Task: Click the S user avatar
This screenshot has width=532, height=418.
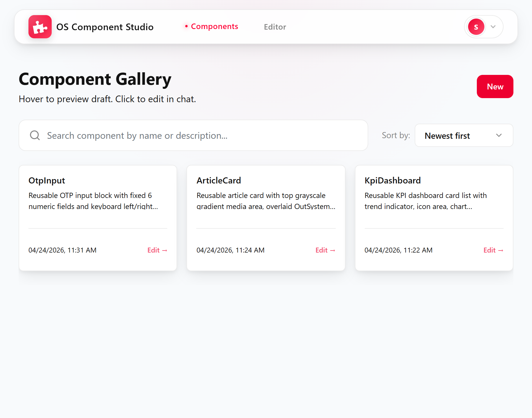Action: (x=476, y=27)
